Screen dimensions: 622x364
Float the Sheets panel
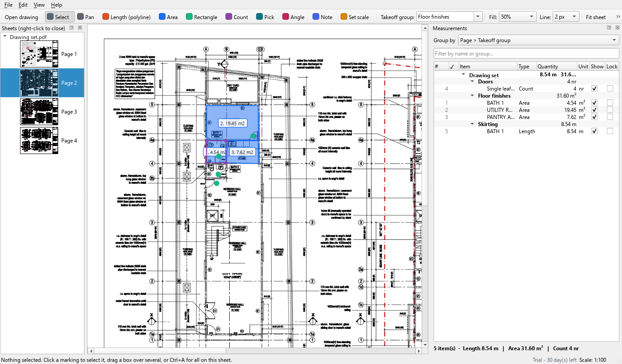pos(72,28)
